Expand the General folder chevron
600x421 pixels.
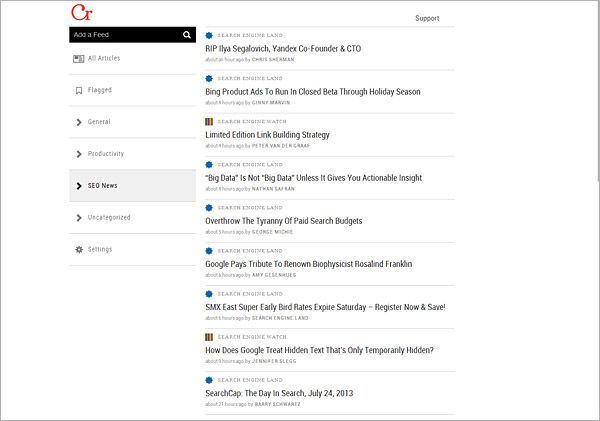[x=78, y=122]
